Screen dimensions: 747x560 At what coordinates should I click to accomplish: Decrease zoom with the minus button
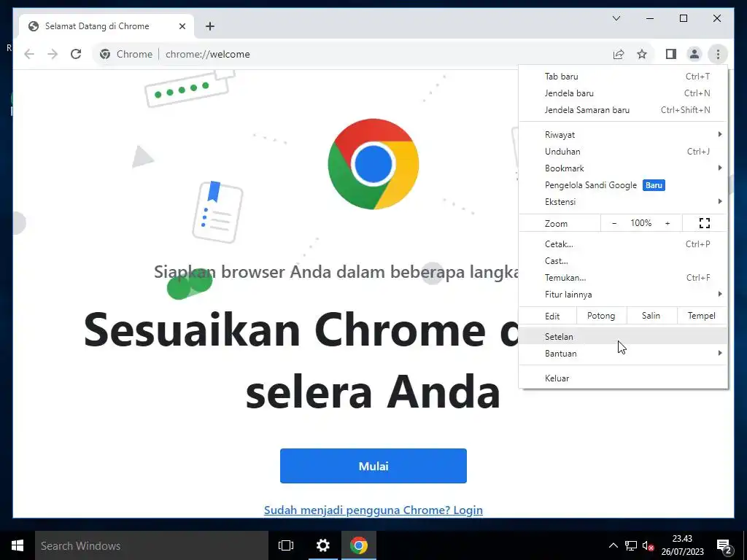614,223
